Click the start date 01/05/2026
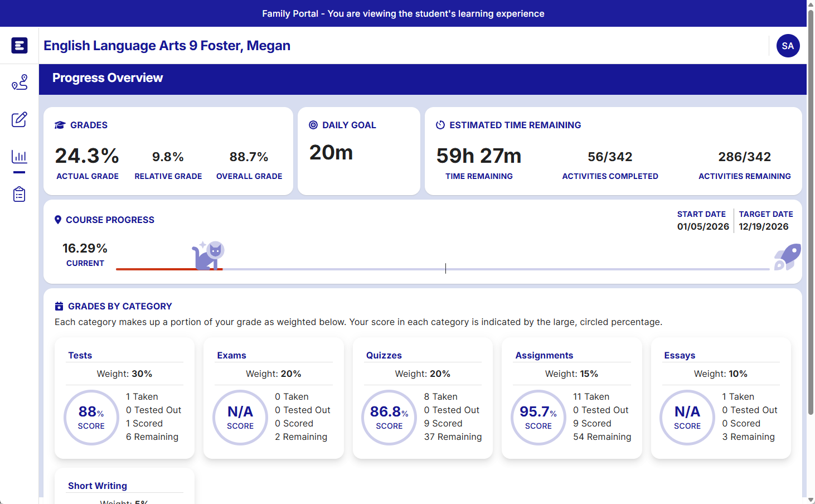Viewport: 815px width, 504px height. click(x=703, y=226)
